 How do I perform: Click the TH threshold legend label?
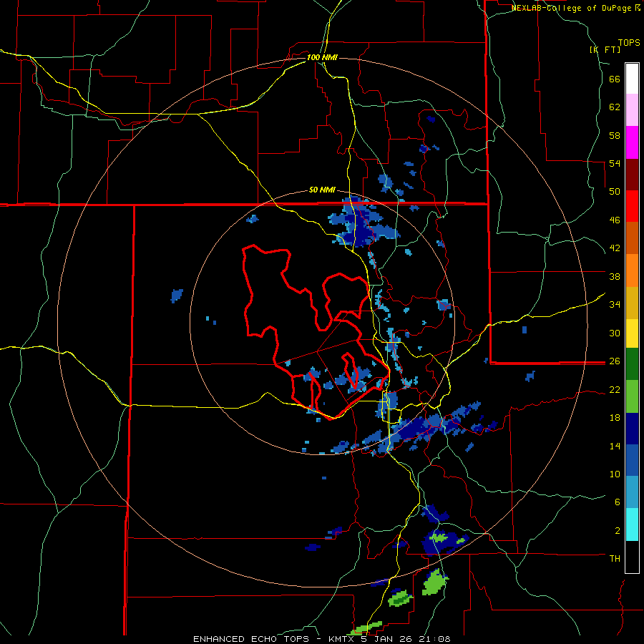pos(615,558)
